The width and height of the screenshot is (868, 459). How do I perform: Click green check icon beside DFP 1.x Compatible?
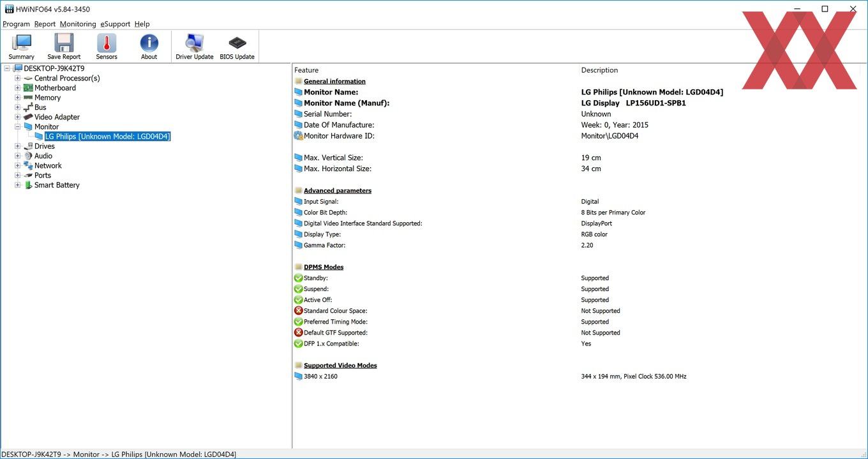click(x=298, y=343)
